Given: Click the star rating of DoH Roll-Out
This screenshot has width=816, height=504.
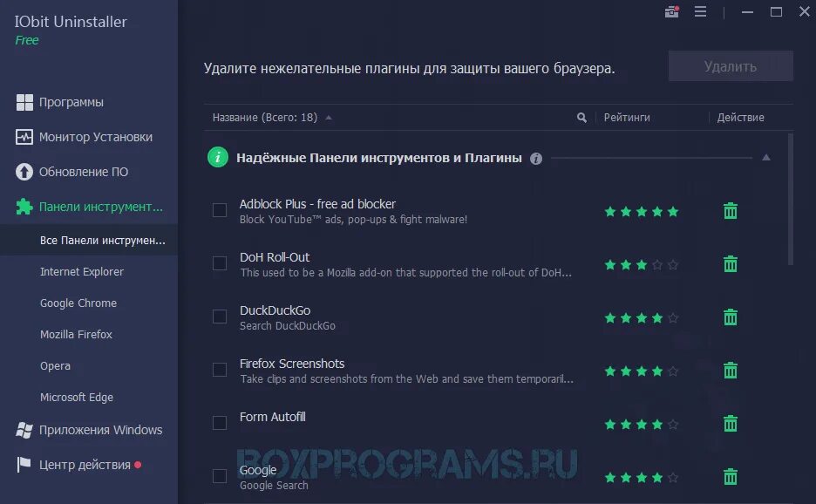Looking at the screenshot, I should (x=642, y=264).
